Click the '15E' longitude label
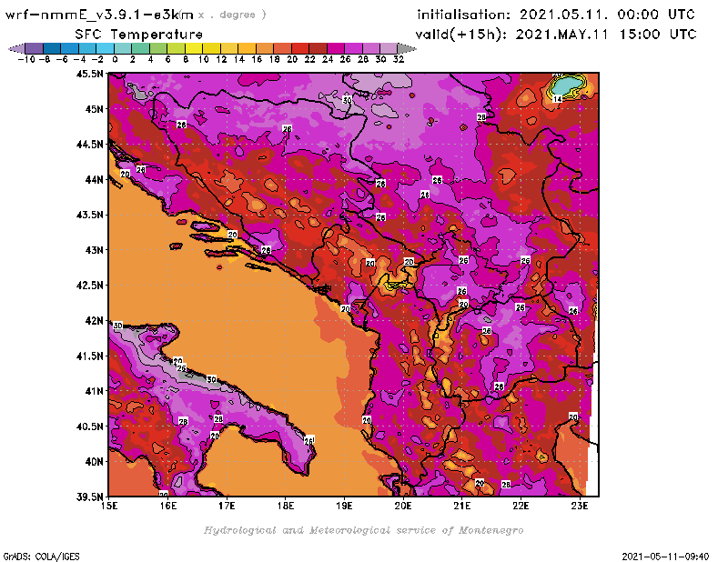728x562 pixels. [x=109, y=506]
